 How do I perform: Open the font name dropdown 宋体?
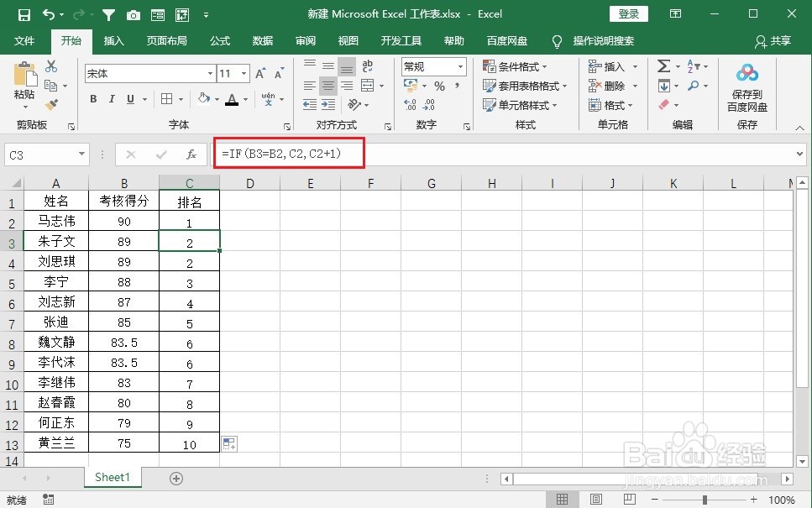pos(210,74)
